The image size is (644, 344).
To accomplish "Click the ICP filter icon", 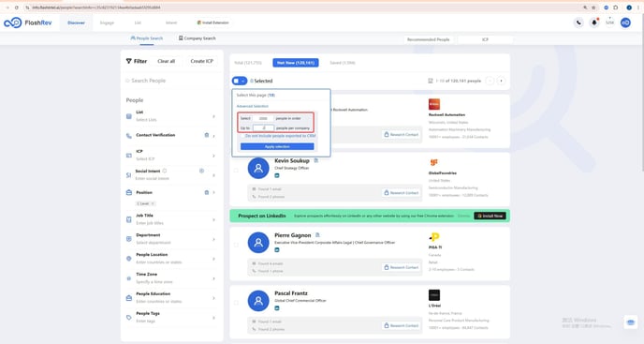I will tap(129, 156).
